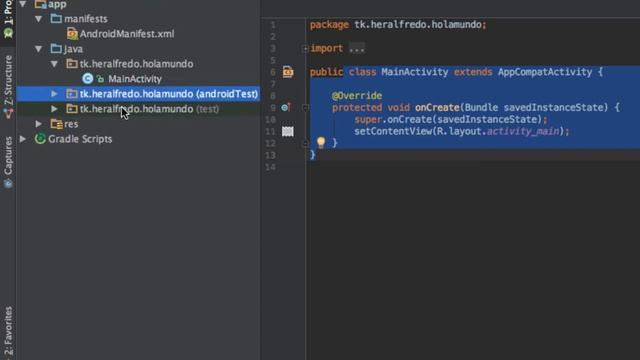Collapse the app module node
This screenshot has width=640, height=360.
[x=23, y=4]
